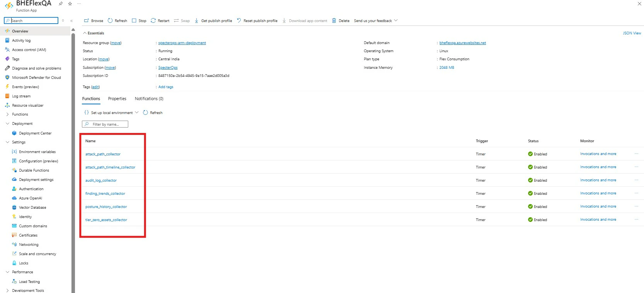This screenshot has height=293, width=644.
Task: Expand Development Tools section
Action: tap(7, 290)
